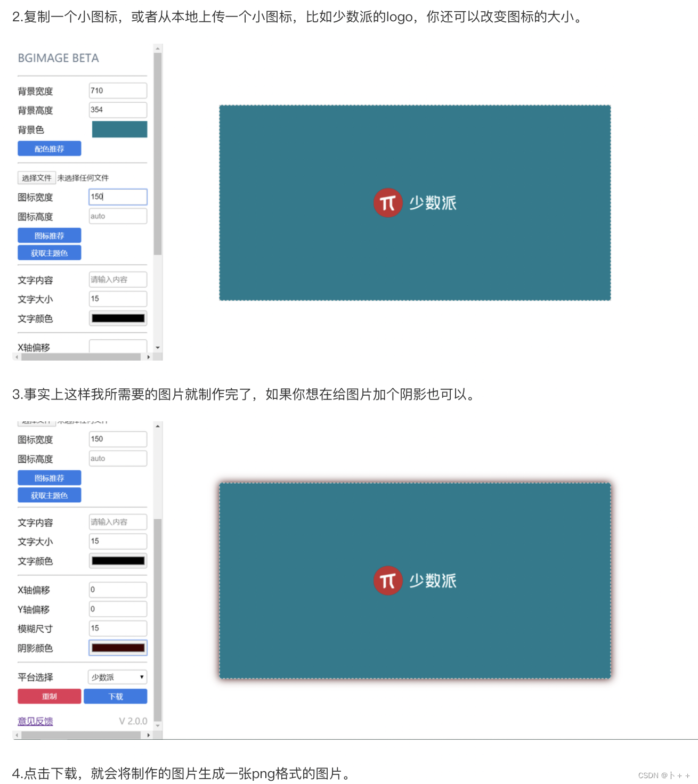Click the 少数派 logo in the upper preview
Image resolution: width=698 pixels, height=784 pixels.
click(x=415, y=203)
